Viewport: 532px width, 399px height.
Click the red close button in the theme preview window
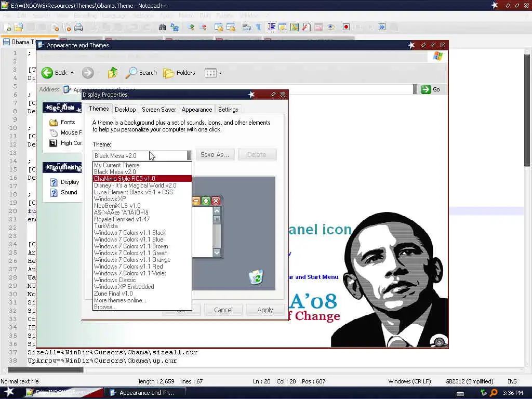point(216,201)
